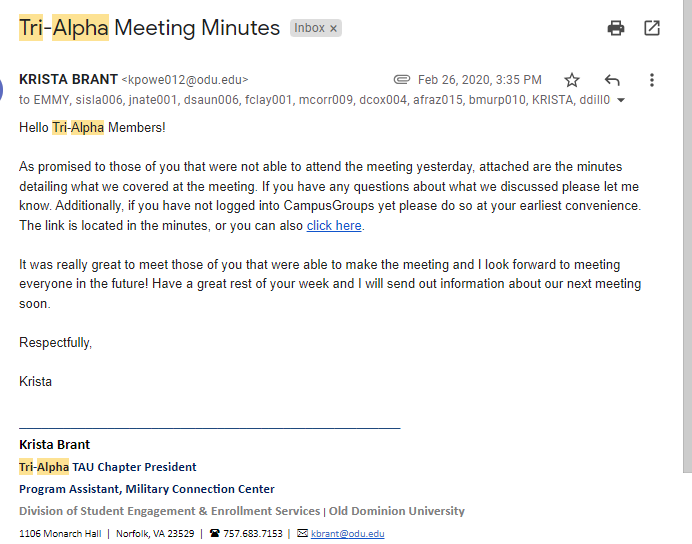Click the sender name KRISTA BRANT
692x544 pixels.
68,79
